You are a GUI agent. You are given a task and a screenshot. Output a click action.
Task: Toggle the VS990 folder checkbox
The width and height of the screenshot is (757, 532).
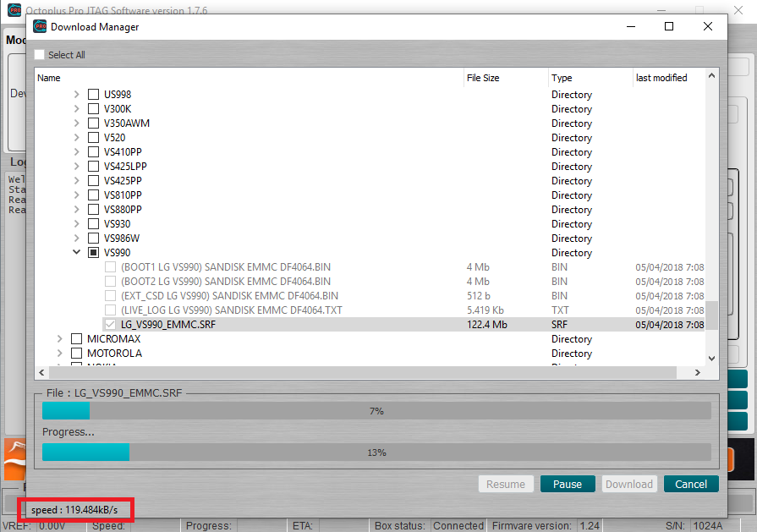[94, 253]
